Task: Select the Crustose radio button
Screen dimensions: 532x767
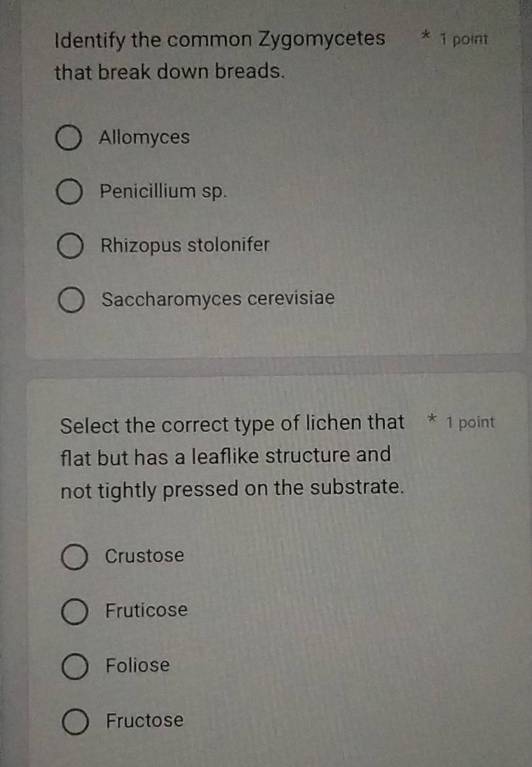Action: click(x=74, y=558)
